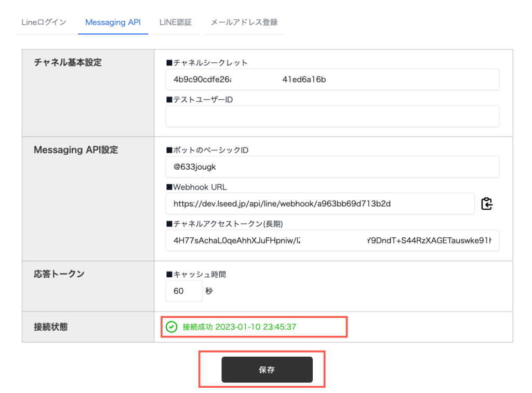
Task: Select the Messaging API tab
Action: tap(113, 22)
